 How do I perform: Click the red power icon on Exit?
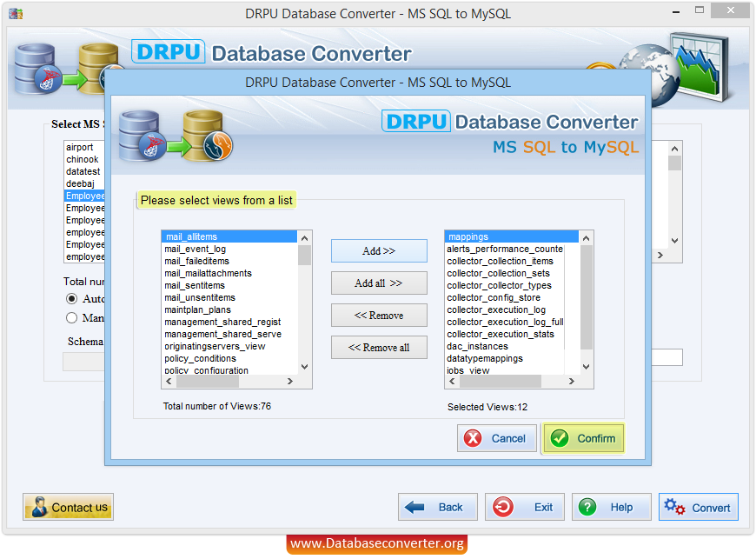point(503,507)
